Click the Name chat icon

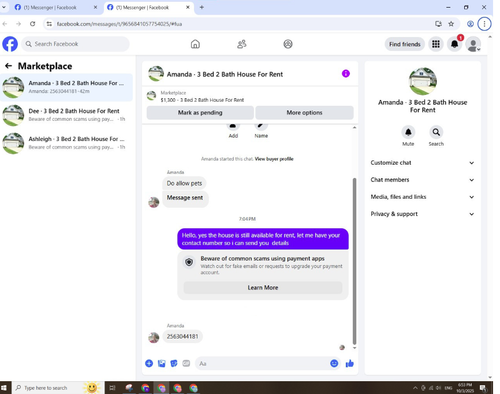click(261, 127)
